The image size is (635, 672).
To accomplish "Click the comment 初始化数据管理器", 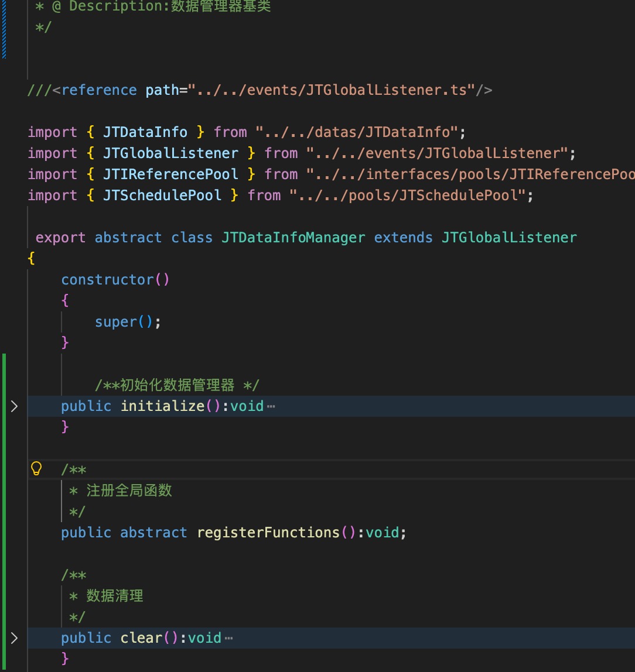I will 177,385.
